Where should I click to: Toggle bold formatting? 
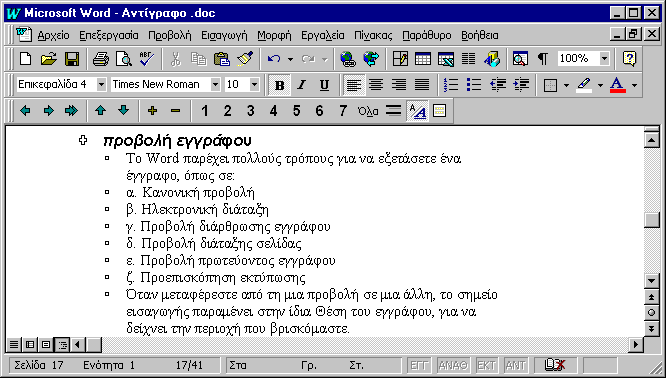point(279,85)
